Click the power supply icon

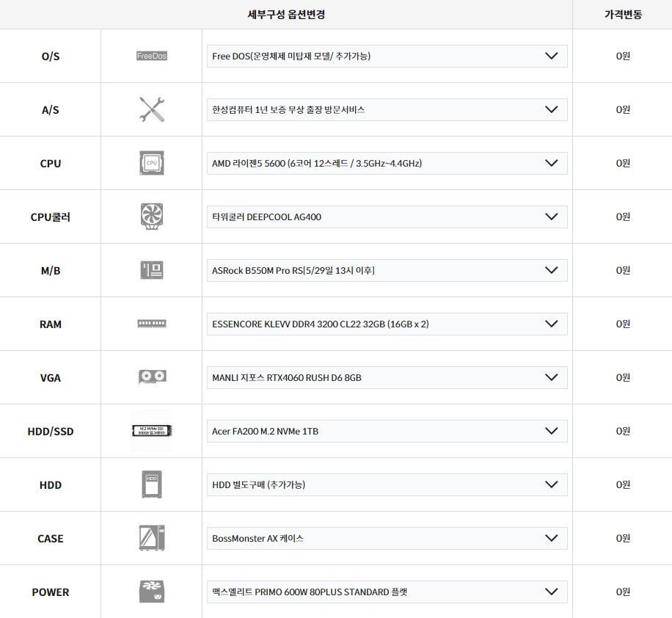(152, 592)
